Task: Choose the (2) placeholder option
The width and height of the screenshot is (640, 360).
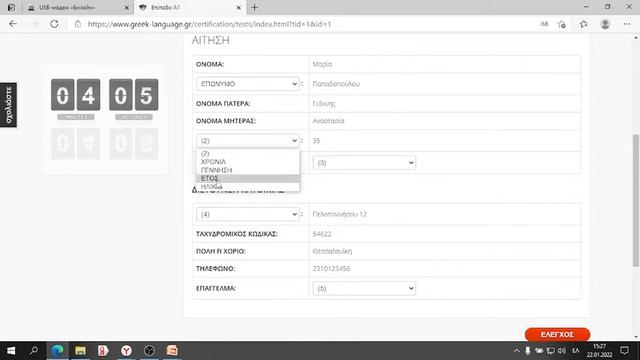Action: (x=248, y=153)
